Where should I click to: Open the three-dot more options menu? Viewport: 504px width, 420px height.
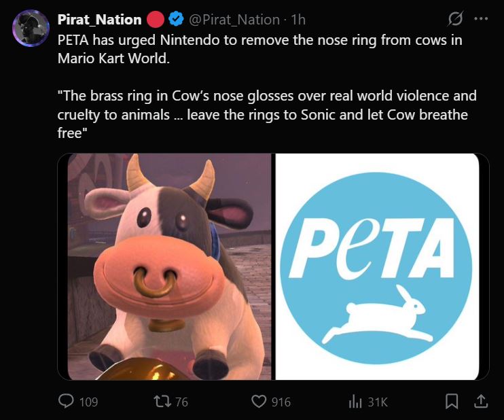pos(480,19)
